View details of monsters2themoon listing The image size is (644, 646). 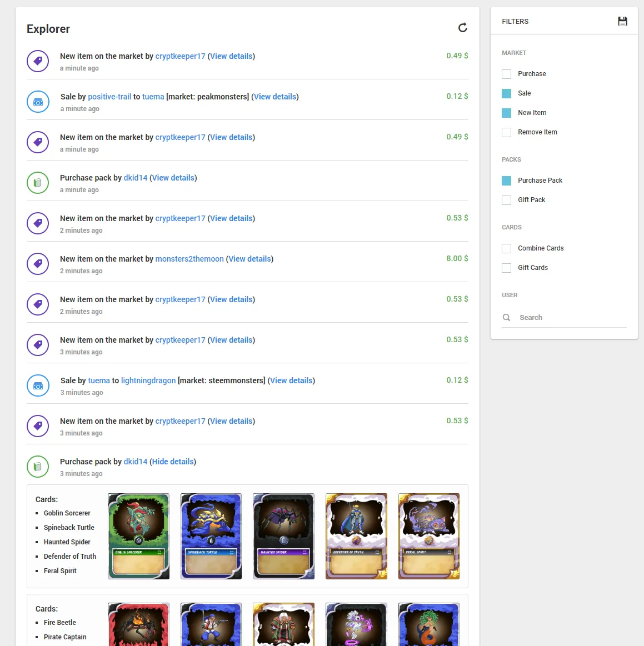point(249,259)
